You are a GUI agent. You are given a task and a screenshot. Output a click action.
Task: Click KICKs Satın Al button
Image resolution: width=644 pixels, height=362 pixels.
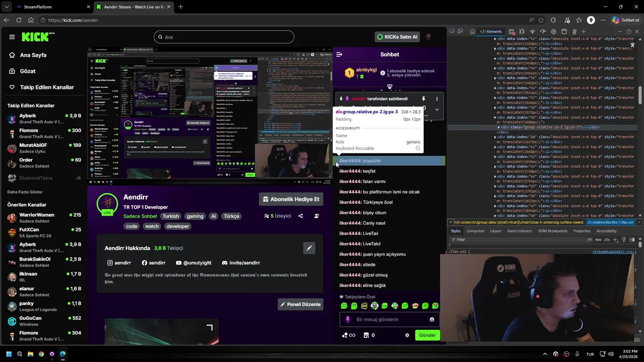point(397,37)
